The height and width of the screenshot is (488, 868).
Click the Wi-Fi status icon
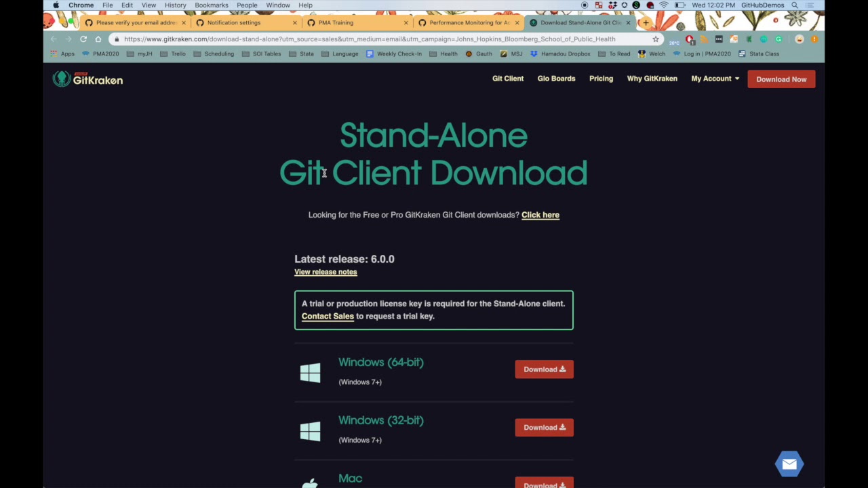(664, 5)
